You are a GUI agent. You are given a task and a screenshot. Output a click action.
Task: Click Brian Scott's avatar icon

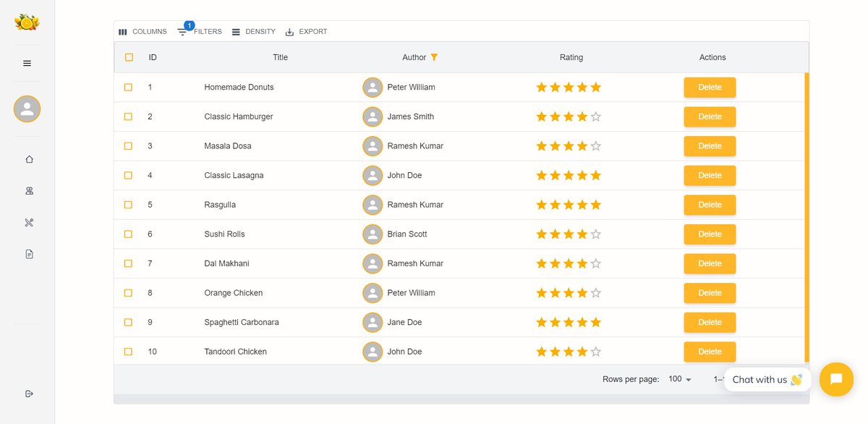click(373, 234)
